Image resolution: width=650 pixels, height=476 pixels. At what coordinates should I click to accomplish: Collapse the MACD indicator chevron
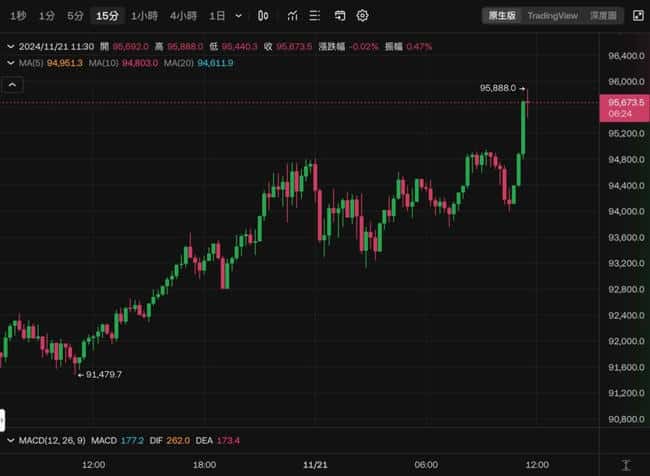(x=11, y=440)
